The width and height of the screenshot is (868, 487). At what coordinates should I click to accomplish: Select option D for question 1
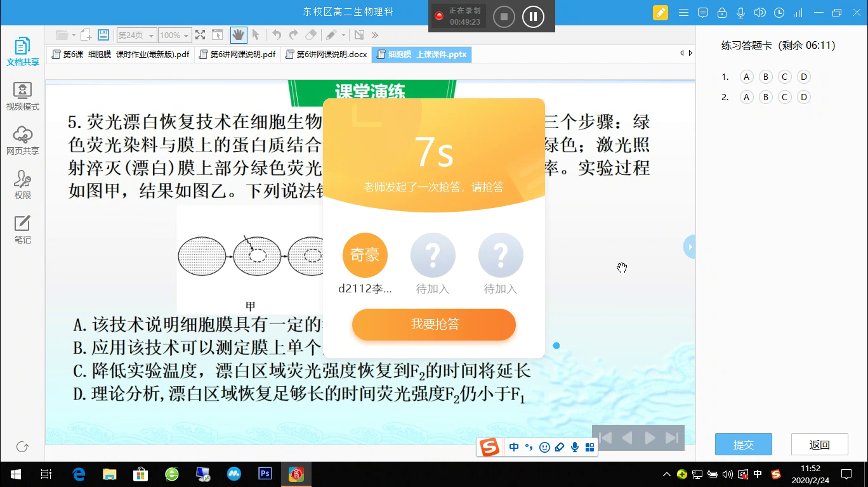point(803,77)
